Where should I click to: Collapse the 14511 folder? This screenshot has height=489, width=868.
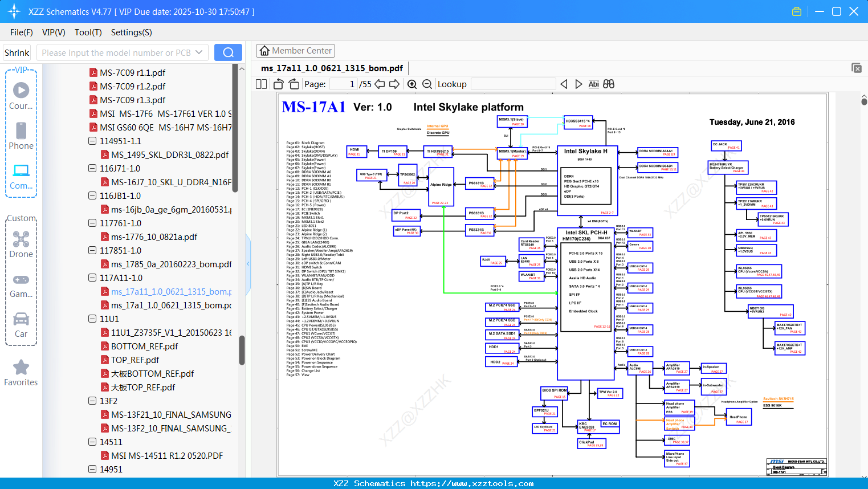pyautogui.click(x=92, y=442)
